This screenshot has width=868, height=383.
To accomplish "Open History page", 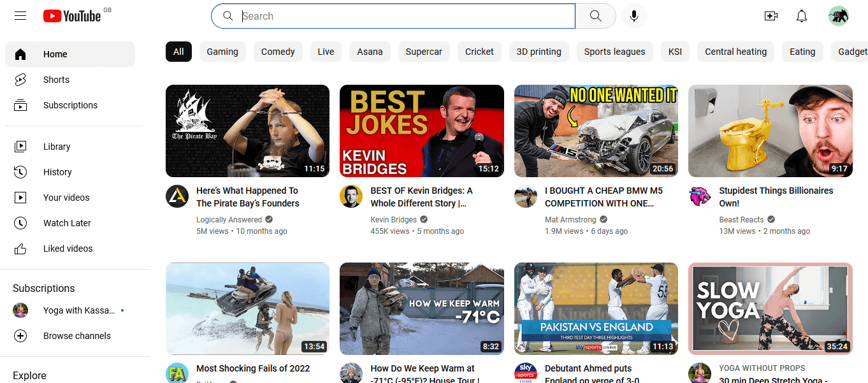I will tap(57, 172).
